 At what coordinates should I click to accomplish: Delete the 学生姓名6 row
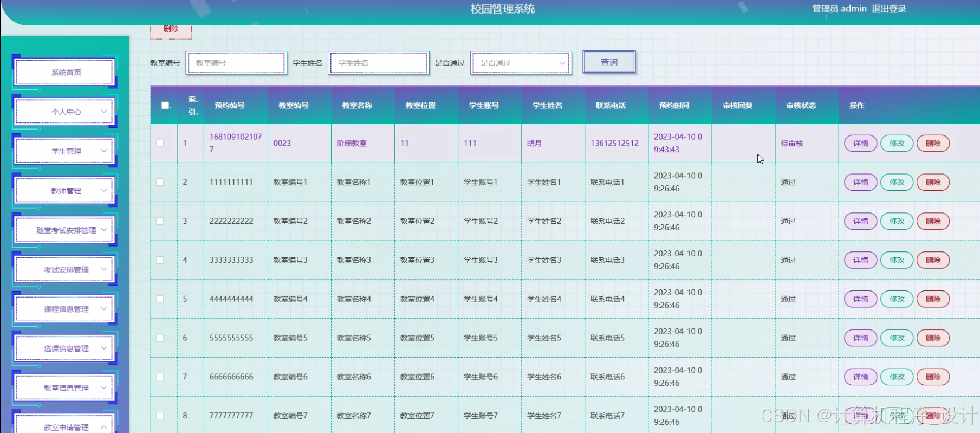coord(933,377)
